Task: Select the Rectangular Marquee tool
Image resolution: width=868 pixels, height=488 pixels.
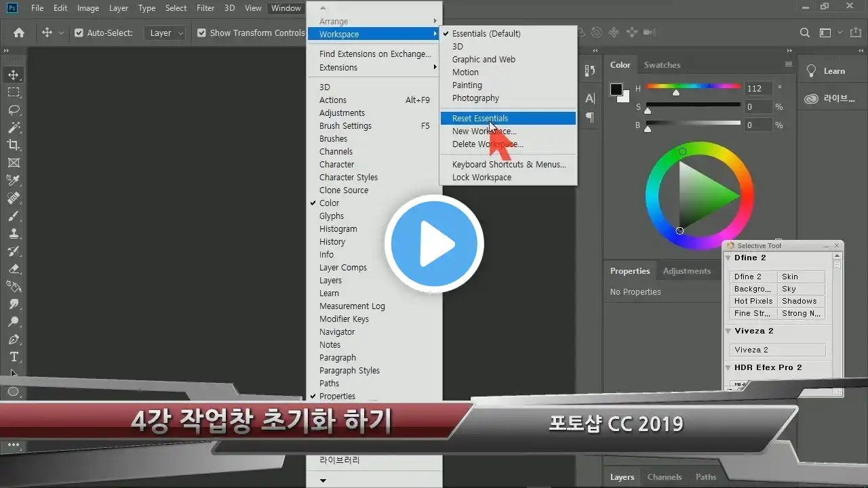Action: [x=14, y=92]
